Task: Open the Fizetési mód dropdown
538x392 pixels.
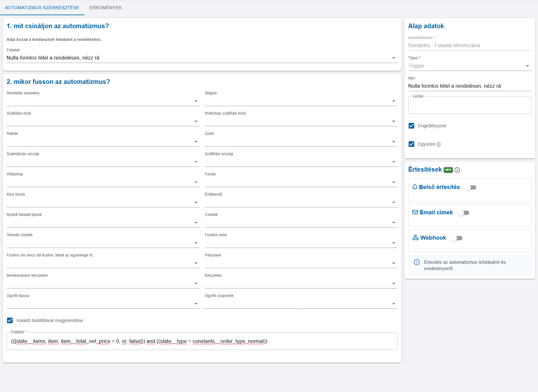Action: [x=301, y=243]
